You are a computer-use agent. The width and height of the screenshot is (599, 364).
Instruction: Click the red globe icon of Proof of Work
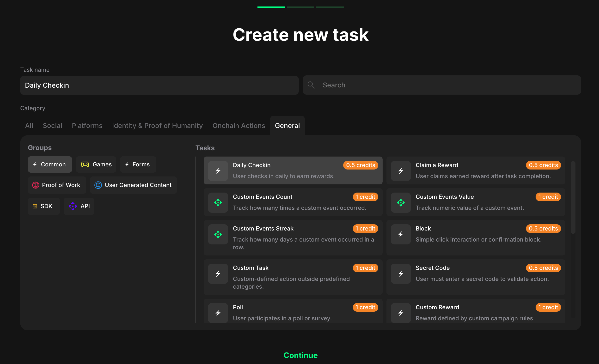pos(36,185)
